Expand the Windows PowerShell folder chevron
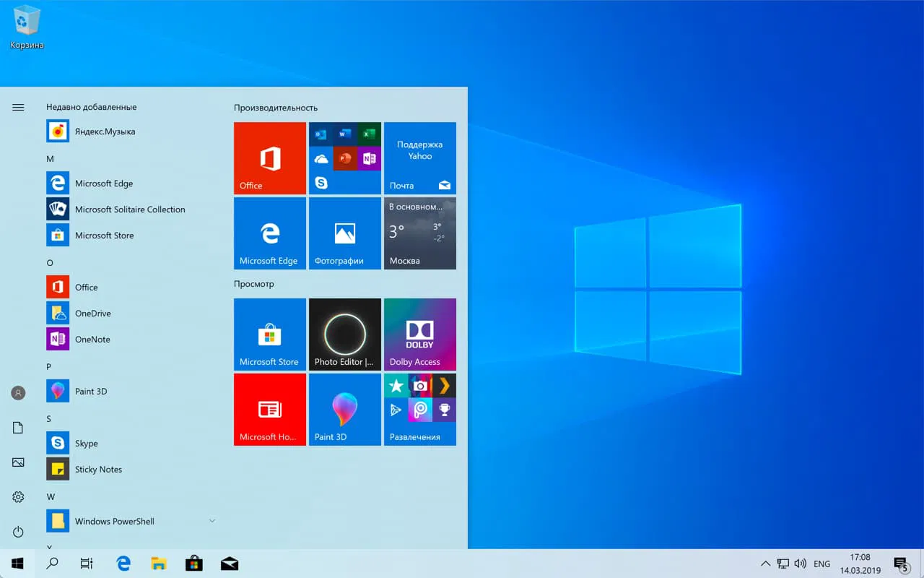The width and height of the screenshot is (924, 578). tap(212, 521)
